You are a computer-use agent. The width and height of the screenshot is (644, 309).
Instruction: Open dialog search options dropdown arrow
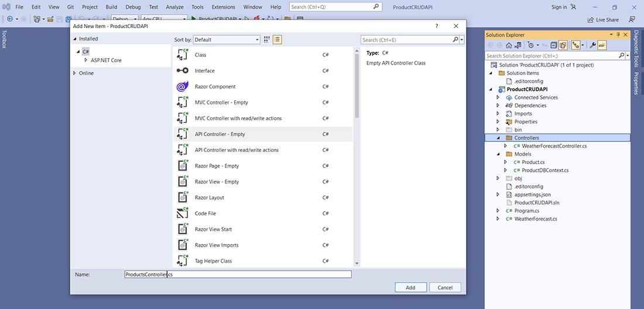point(462,40)
